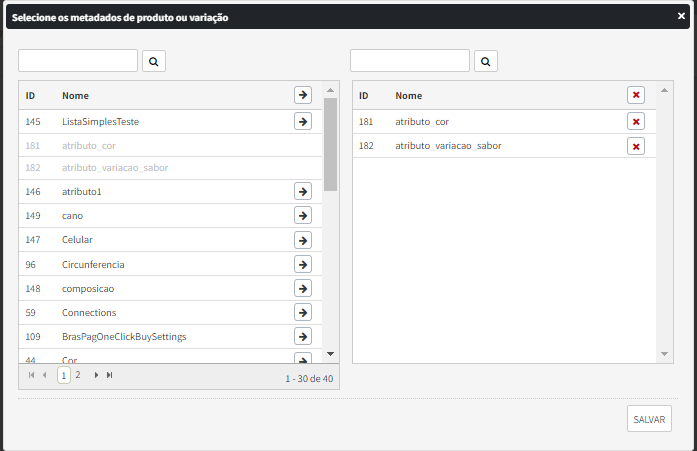Remove atributo_variacao_sabor from selected list
The width and height of the screenshot is (697, 451).
(x=636, y=146)
